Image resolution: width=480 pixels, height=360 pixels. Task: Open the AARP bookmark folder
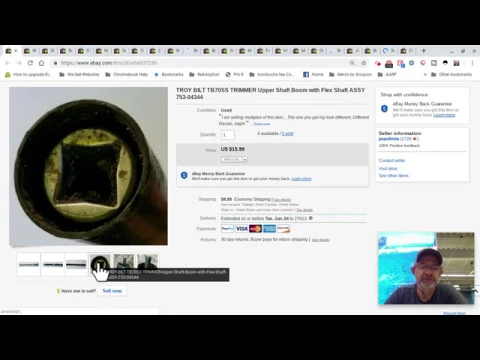(387, 74)
